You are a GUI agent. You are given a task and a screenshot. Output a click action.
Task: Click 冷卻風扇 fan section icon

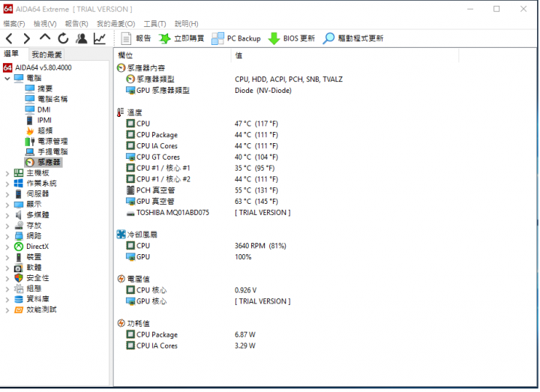[121, 235]
